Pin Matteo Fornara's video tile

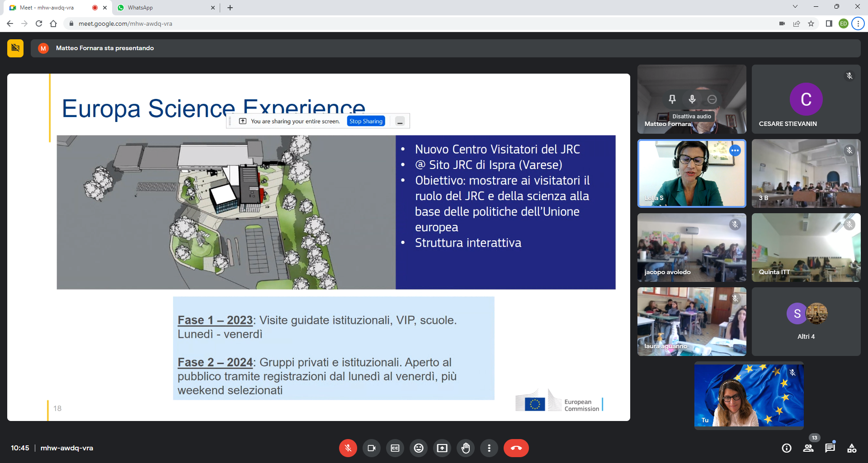coord(672,99)
